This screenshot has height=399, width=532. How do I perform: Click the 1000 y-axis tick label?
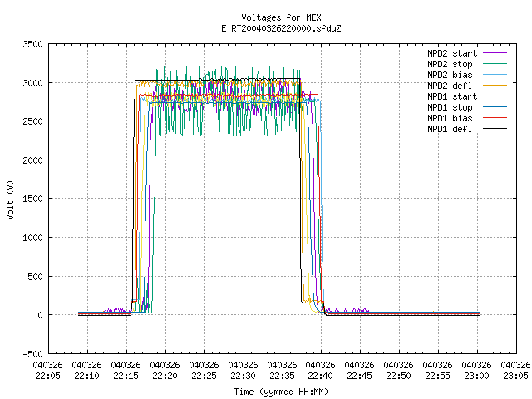[33, 238]
